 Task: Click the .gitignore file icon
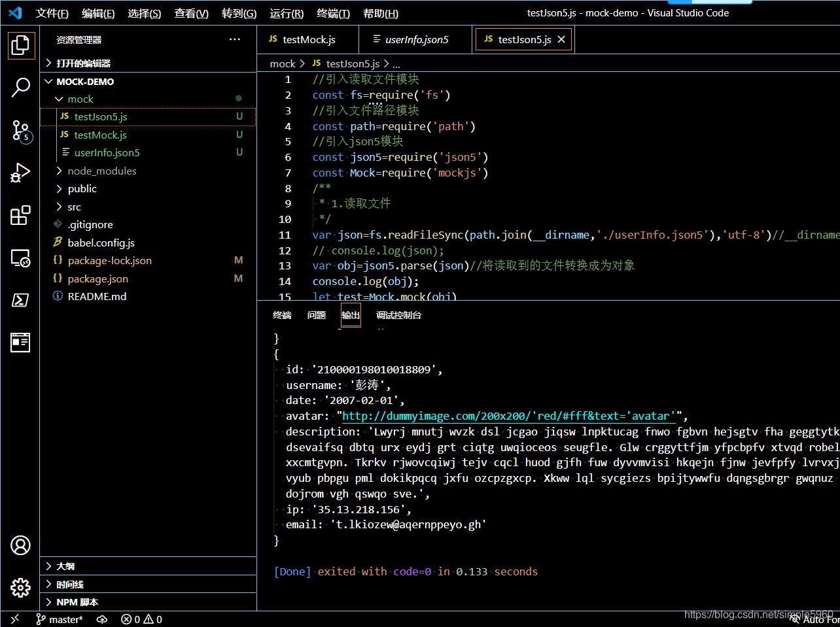[x=58, y=224]
